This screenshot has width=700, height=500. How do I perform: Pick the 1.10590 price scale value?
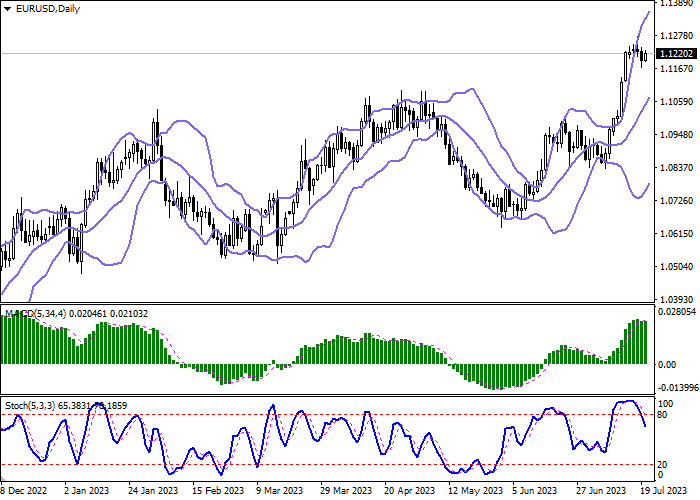click(x=676, y=102)
